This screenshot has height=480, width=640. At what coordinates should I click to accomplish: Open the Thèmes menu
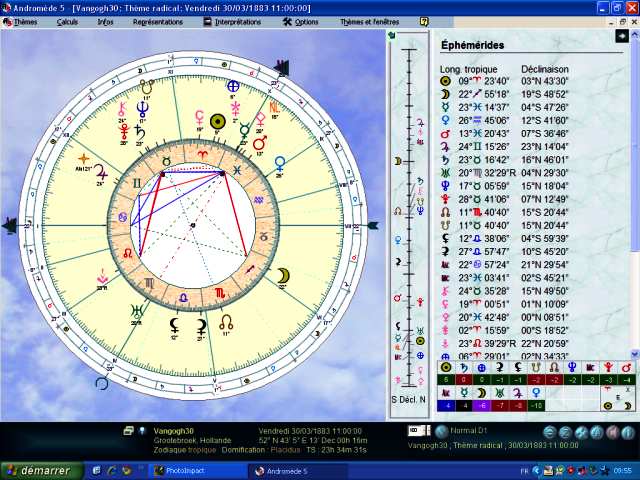(20, 22)
